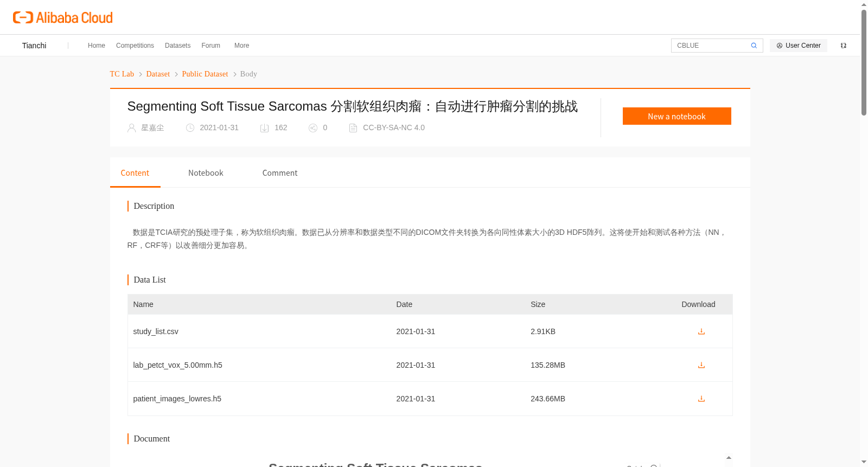868x467 pixels.
Task: Click the clock icon beside 2021-01-31
Action: (190, 128)
